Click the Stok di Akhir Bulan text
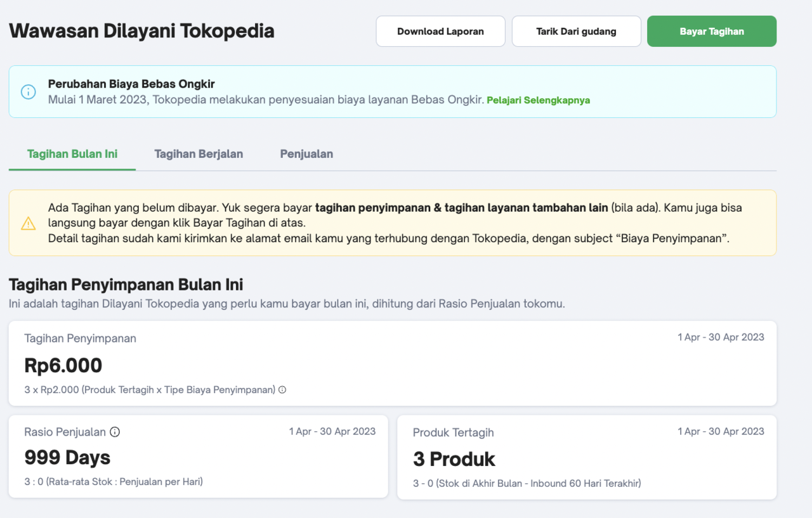 tap(527, 483)
